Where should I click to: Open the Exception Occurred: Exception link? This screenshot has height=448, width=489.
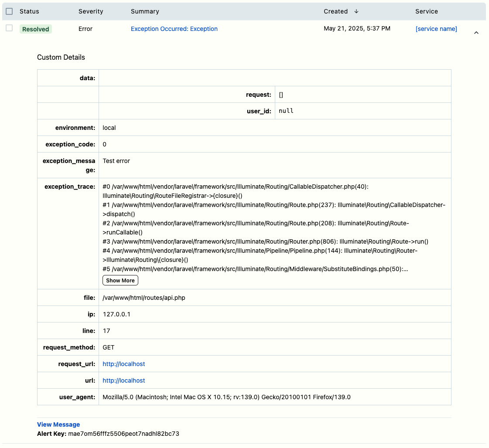[174, 29]
